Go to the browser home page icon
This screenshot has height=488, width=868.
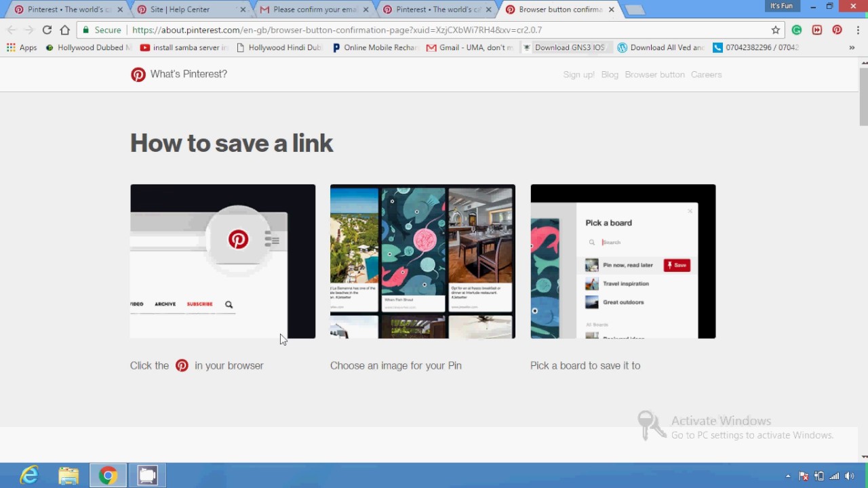click(x=65, y=30)
